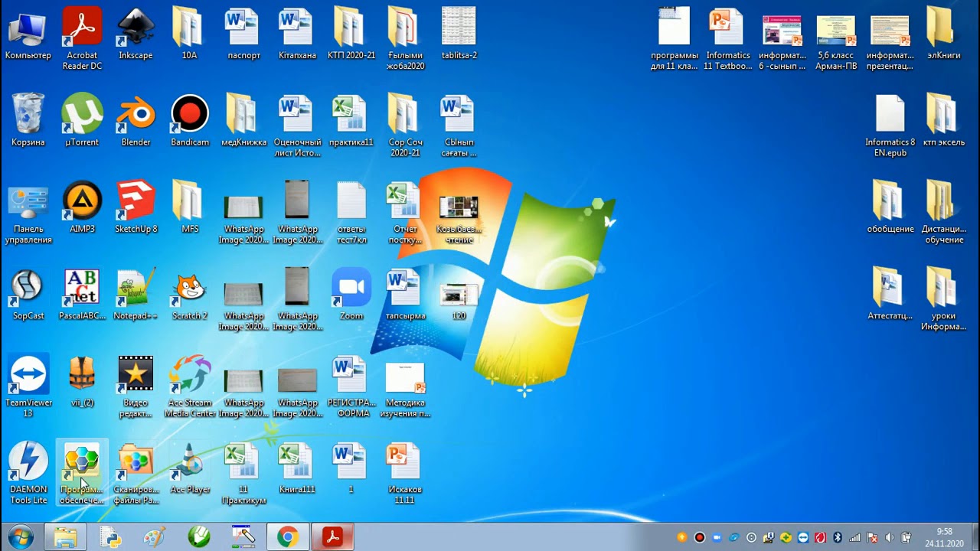The width and height of the screenshot is (980, 551).
Task: Open the Inkscape desktop shortcut
Action: [136, 34]
